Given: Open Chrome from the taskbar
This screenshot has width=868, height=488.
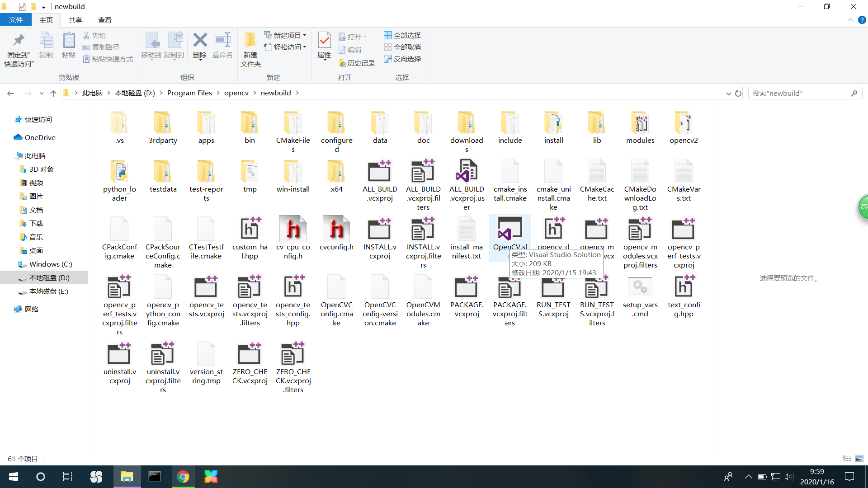Looking at the screenshot, I should 183,477.
